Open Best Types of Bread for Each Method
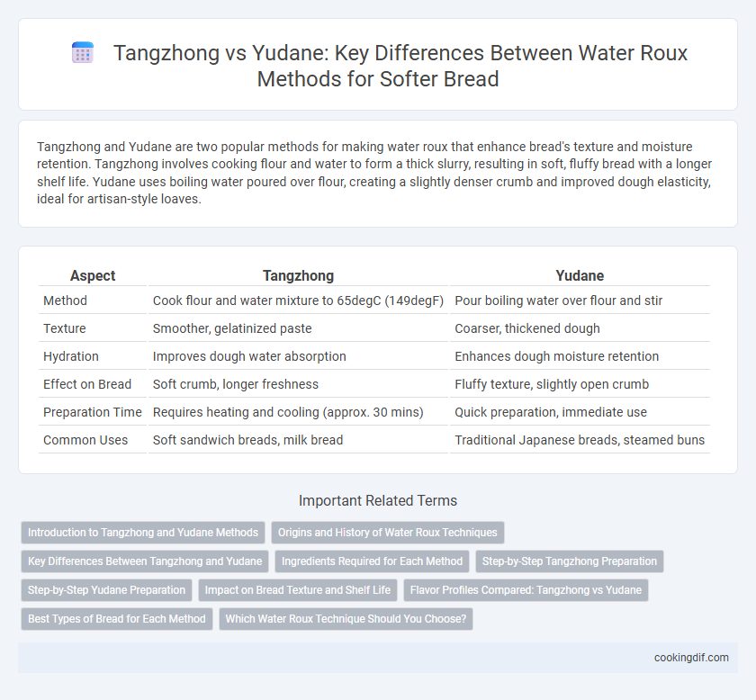Image resolution: width=756 pixels, height=700 pixels. click(x=117, y=619)
